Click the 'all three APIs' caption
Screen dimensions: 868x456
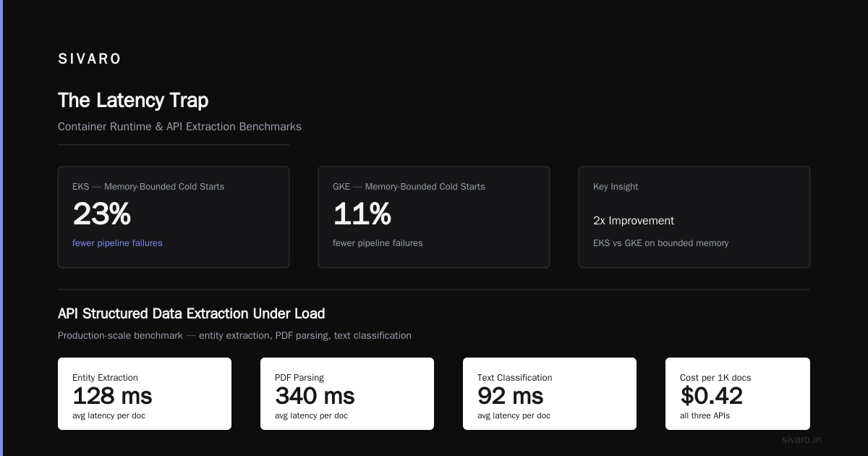point(705,415)
